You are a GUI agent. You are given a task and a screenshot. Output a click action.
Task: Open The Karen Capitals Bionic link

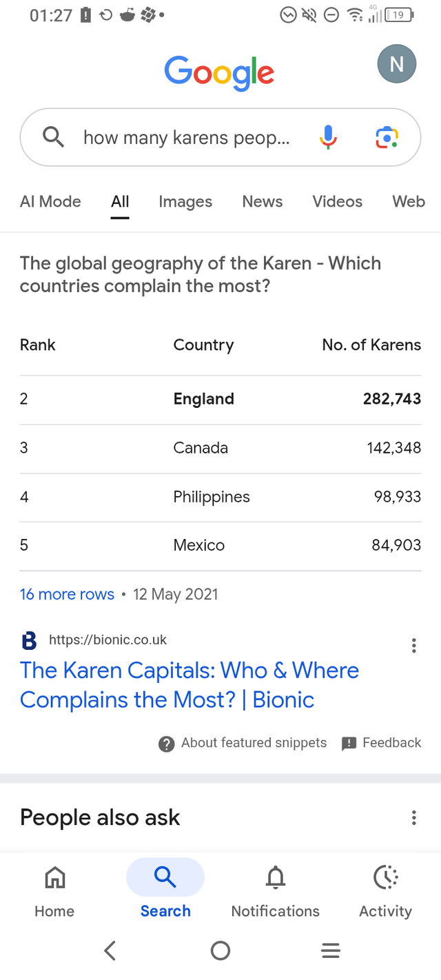click(x=189, y=685)
